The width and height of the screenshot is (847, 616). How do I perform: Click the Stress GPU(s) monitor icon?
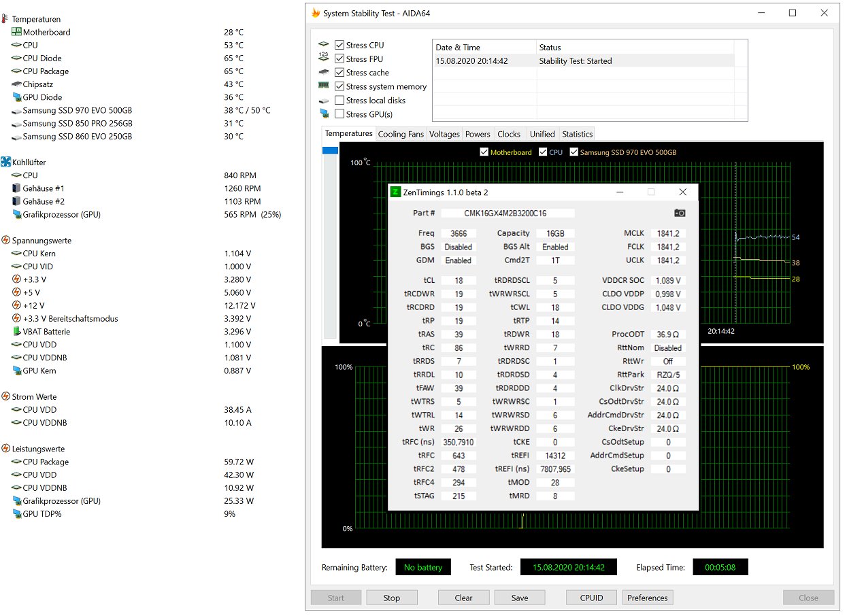coord(324,114)
